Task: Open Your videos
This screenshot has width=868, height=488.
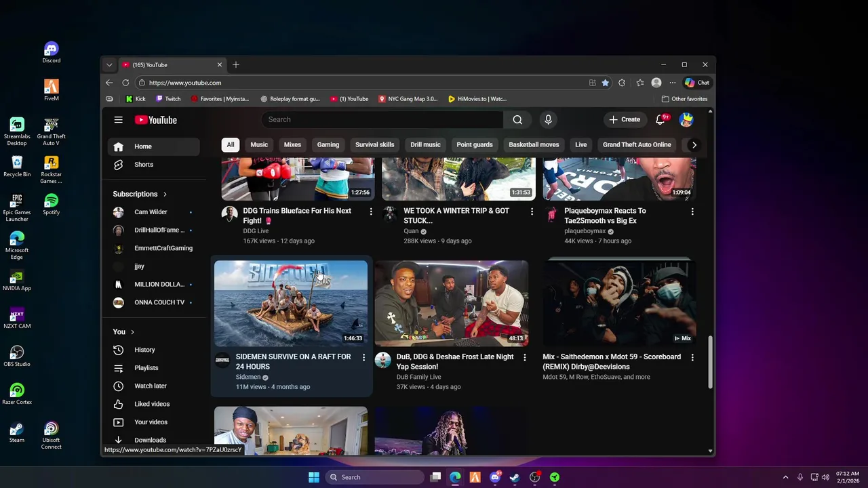Action: [x=153, y=422]
